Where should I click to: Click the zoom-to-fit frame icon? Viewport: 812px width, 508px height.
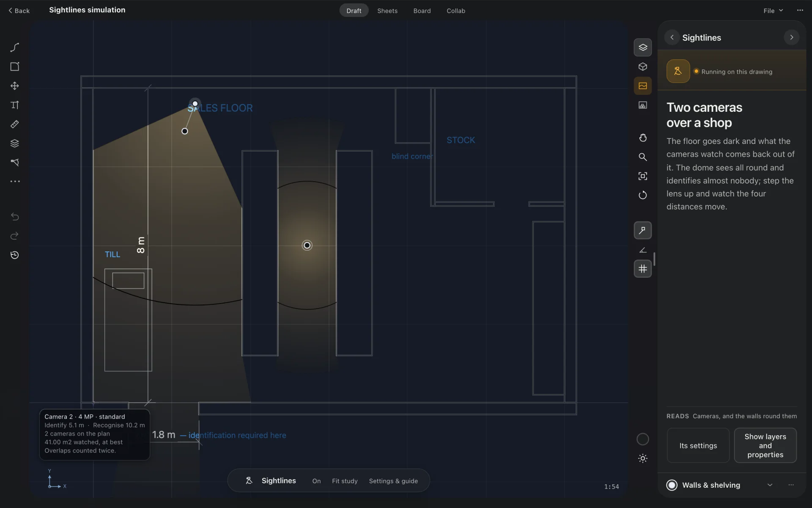(643, 176)
